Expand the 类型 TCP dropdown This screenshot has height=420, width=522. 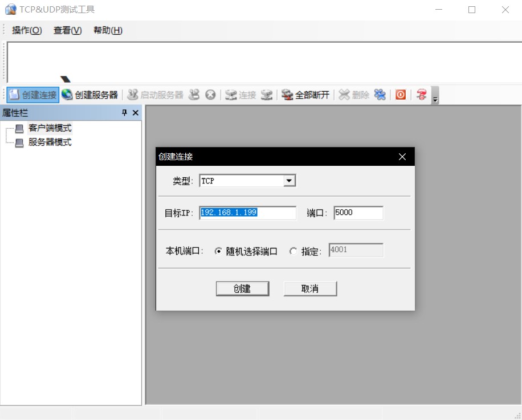289,181
